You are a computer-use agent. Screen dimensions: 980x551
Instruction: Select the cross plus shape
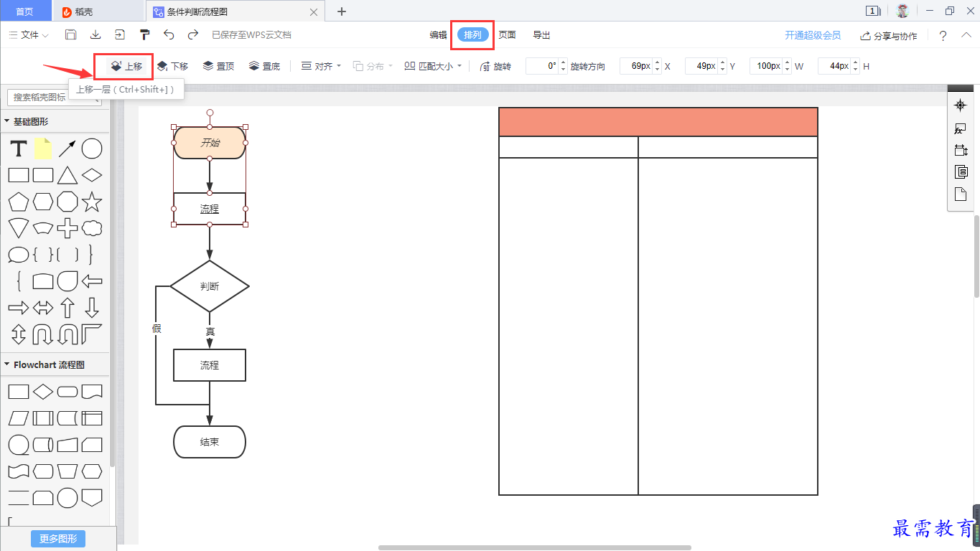67,228
